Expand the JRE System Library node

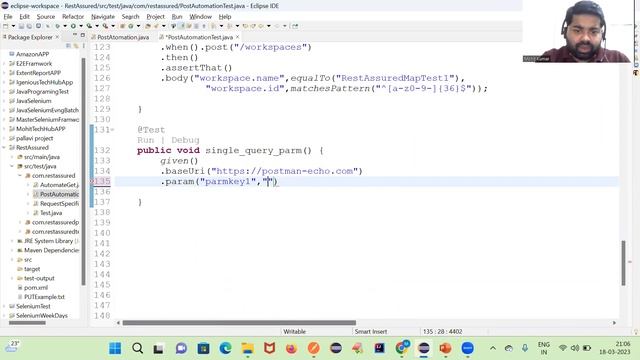(12, 241)
